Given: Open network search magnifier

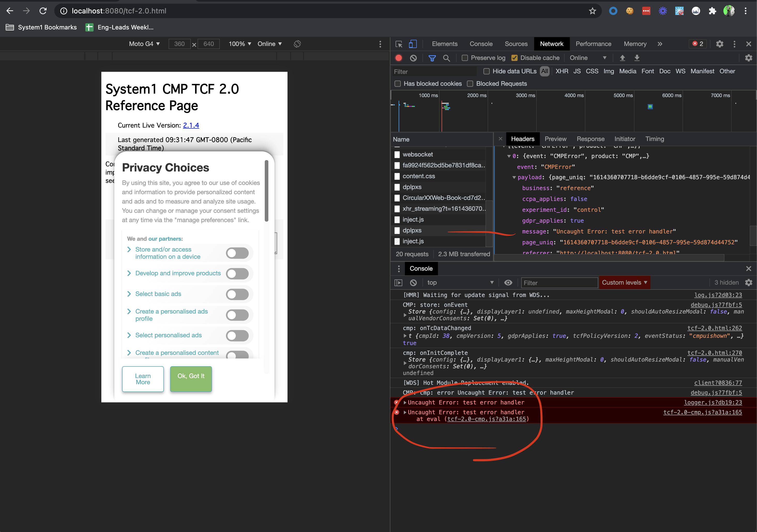Looking at the screenshot, I should [x=446, y=58].
